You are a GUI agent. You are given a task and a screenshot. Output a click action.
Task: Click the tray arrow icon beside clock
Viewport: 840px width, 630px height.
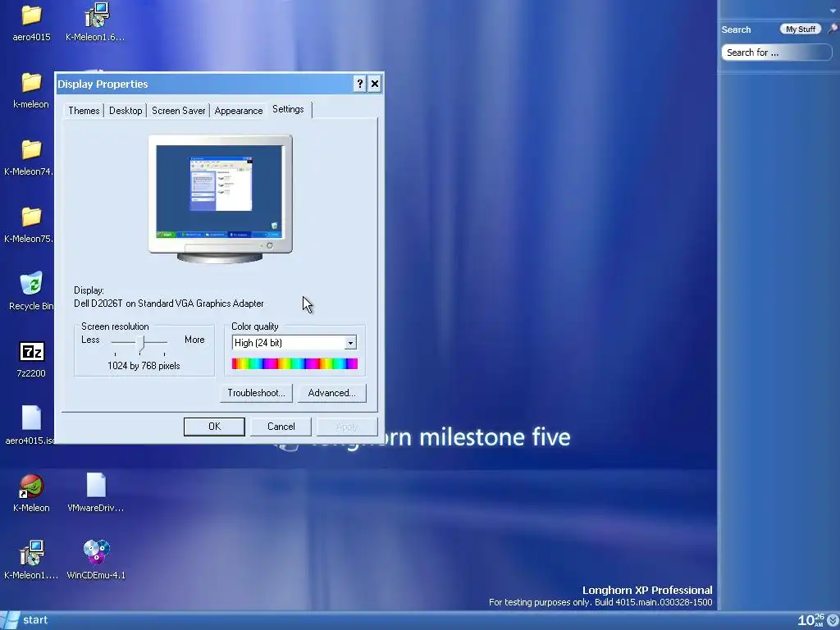click(x=833, y=620)
